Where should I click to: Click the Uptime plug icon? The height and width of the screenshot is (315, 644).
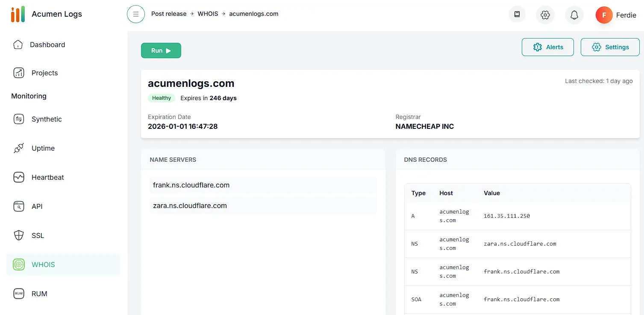(19, 148)
